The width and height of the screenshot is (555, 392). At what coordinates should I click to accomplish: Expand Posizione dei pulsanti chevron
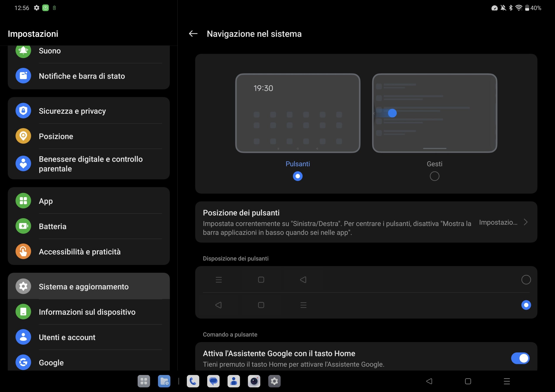pos(526,222)
